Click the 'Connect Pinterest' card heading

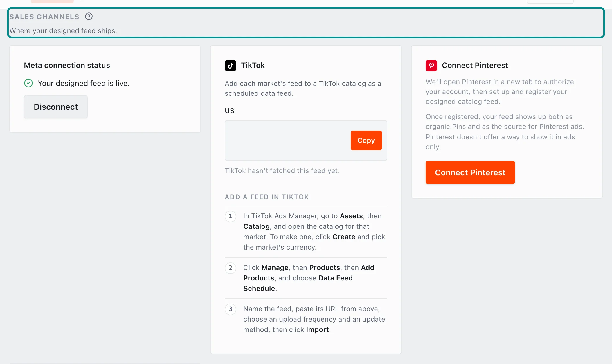pos(475,65)
